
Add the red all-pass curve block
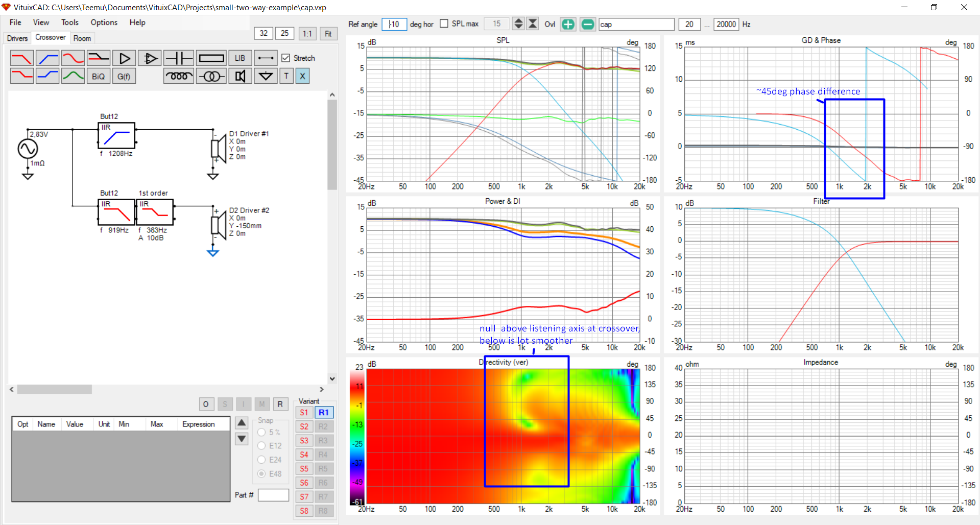pos(73,58)
